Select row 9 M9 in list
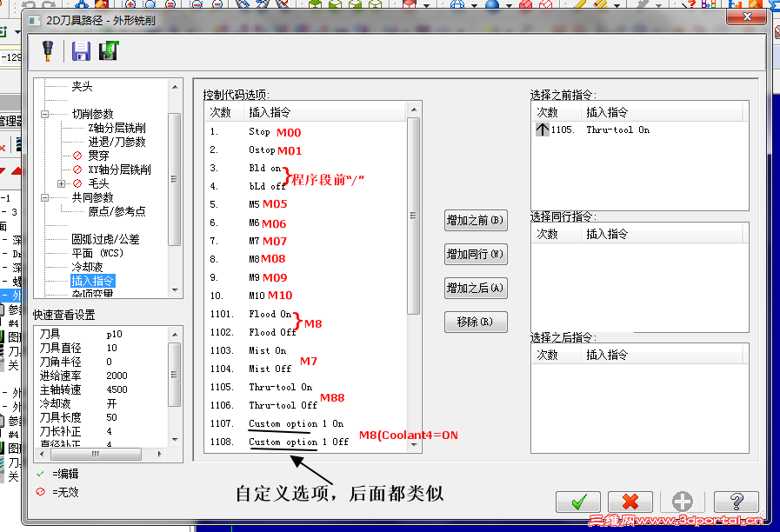Viewport: 780px width, 532px height. coord(305,277)
